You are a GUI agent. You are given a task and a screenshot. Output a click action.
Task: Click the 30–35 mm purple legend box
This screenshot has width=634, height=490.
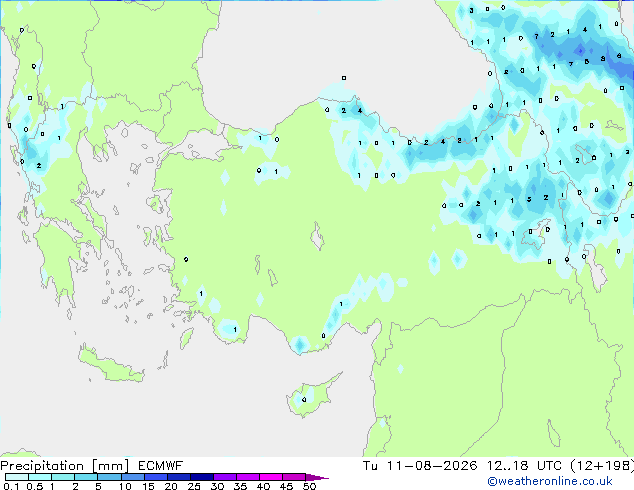pos(225,477)
